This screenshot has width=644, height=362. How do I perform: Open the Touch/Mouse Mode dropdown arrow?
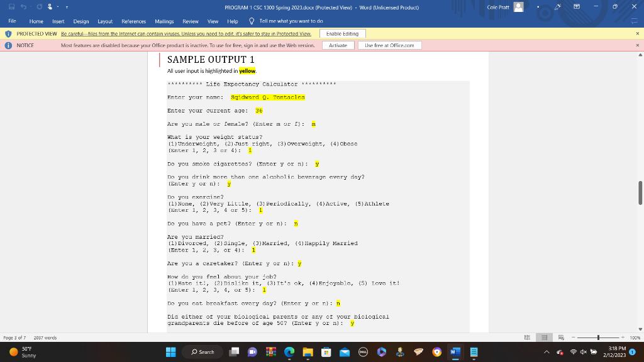click(58, 7)
